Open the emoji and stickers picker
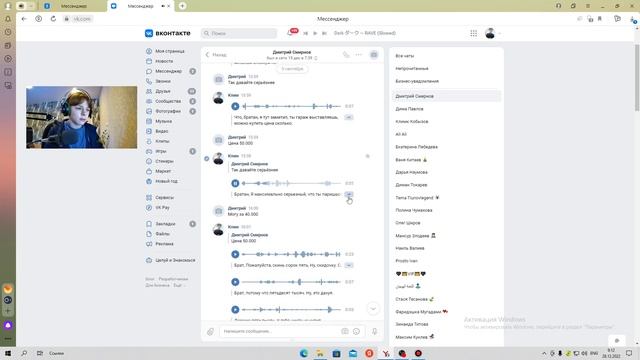The image size is (640, 360). pos(356,331)
